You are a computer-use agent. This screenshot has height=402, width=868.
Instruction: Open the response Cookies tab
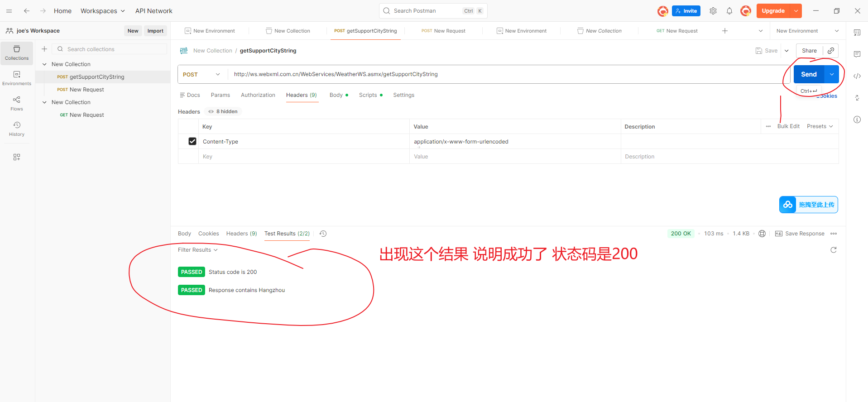(209, 234)
